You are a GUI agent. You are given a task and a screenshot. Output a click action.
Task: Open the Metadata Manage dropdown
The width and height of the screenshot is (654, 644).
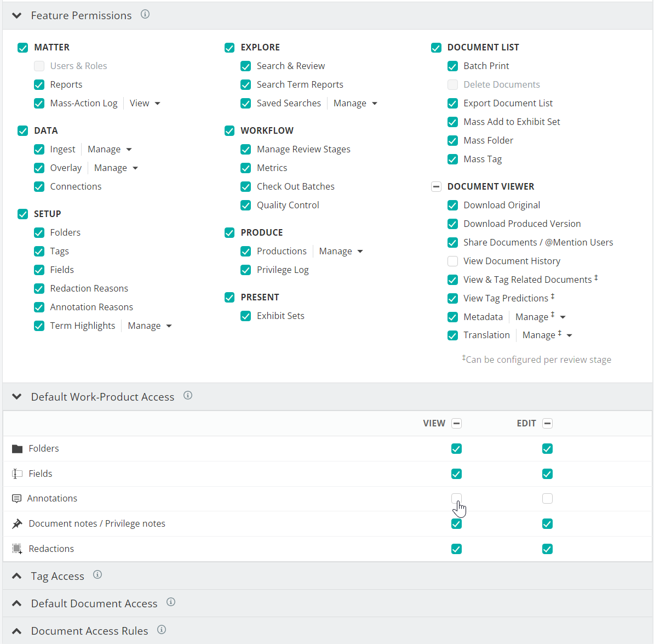[541, 317]
